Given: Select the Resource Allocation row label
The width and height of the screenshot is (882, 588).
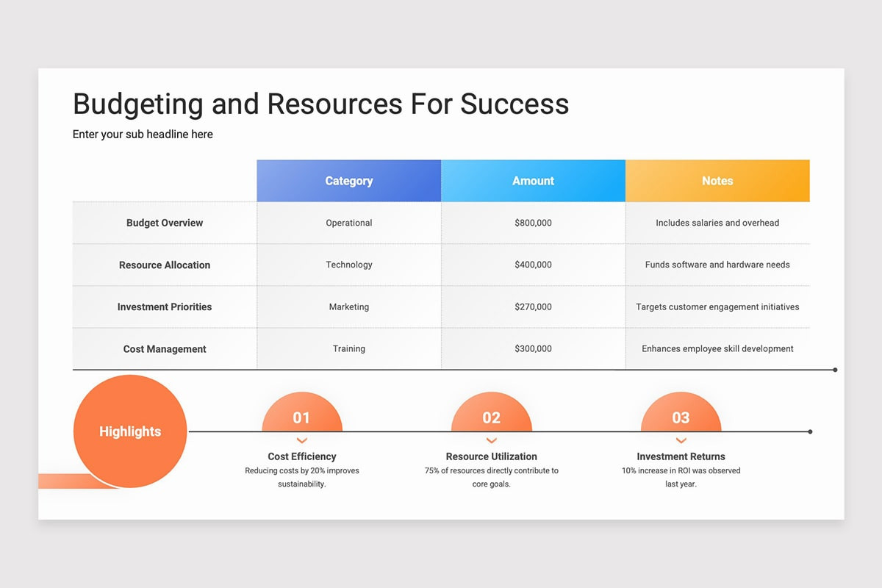Looking at the screenshot, I should (164, 265).
